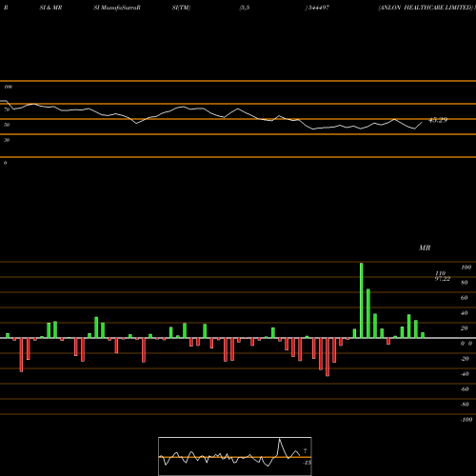Click the (5,5 parameter text

pyautogui.click(x=245, y=8)
